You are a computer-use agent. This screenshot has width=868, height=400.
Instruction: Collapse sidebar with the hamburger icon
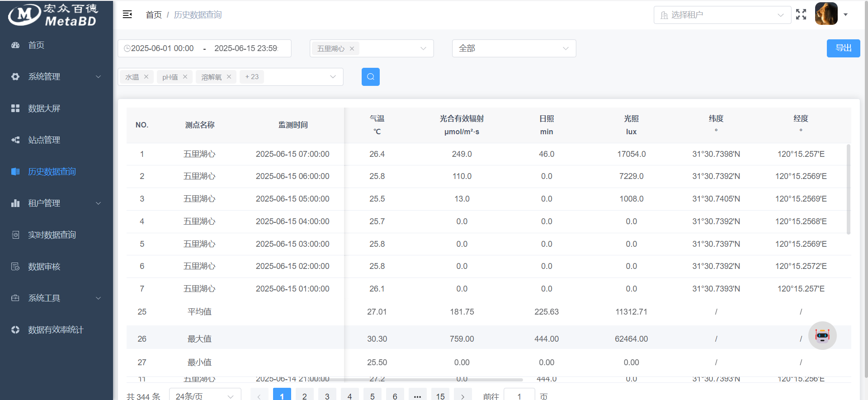pyautogui.click(x=127, y=14)
